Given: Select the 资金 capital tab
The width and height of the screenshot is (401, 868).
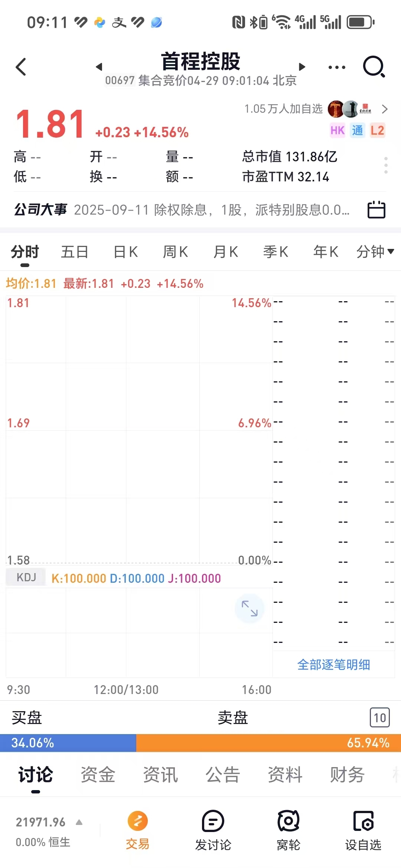Looking at the screenshot, I should click(x=98, y=775).
